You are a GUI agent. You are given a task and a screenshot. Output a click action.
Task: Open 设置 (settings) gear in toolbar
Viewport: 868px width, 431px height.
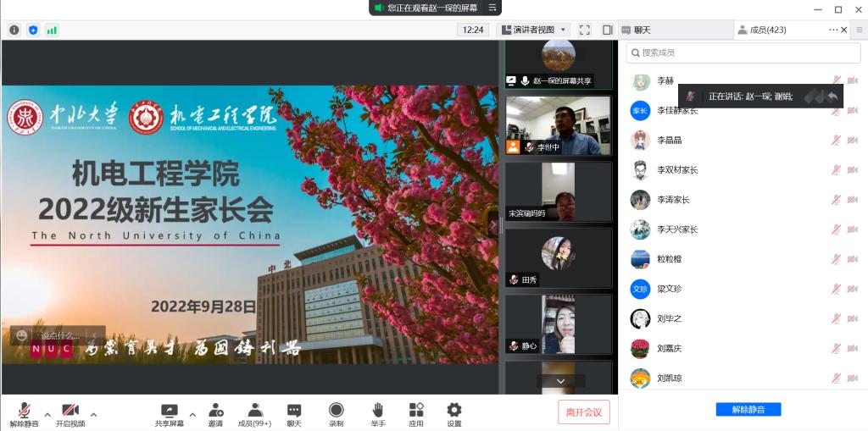[x=454, y=412]
